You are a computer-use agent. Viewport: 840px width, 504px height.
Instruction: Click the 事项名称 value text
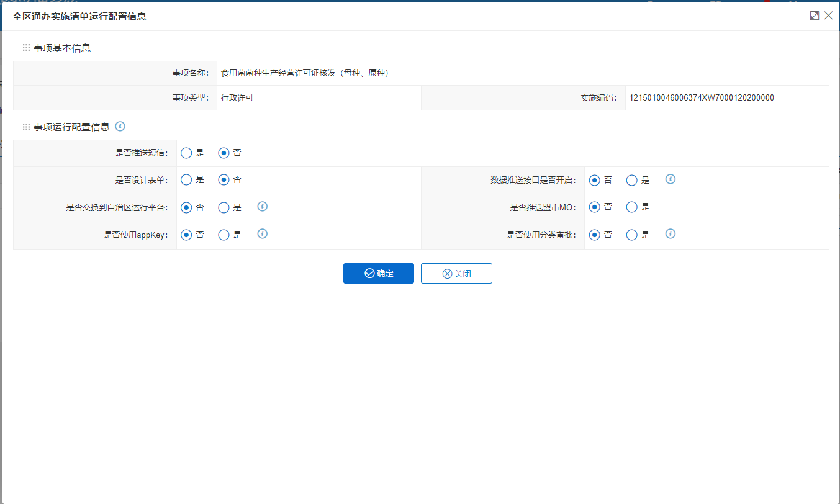pyautogui.click(x=305, y=73)
